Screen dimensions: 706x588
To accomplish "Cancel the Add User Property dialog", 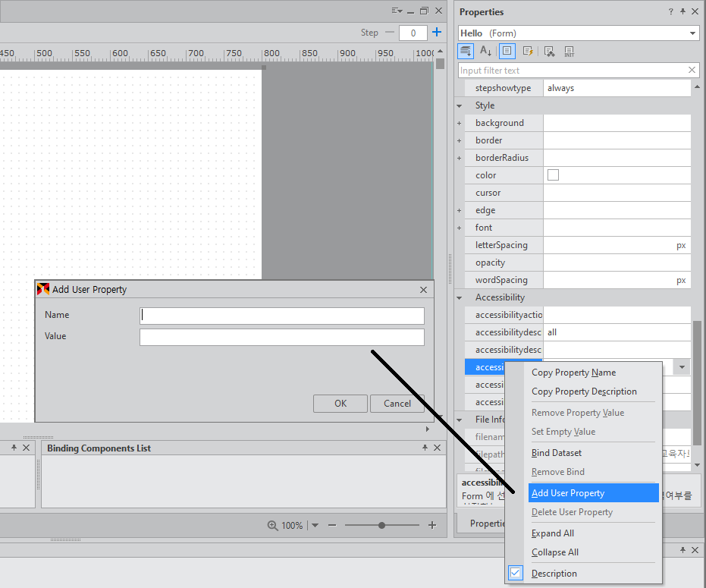I will 397,404.
